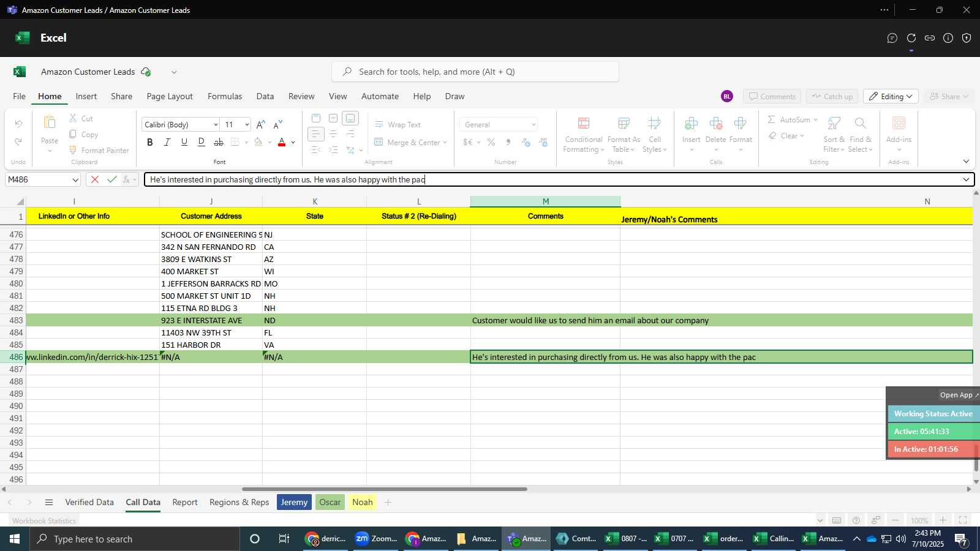Viewport: 980px width, 551px height.
Task: Open the all sheets list icon
Action: pyautogui.click(x=49, y=502)
